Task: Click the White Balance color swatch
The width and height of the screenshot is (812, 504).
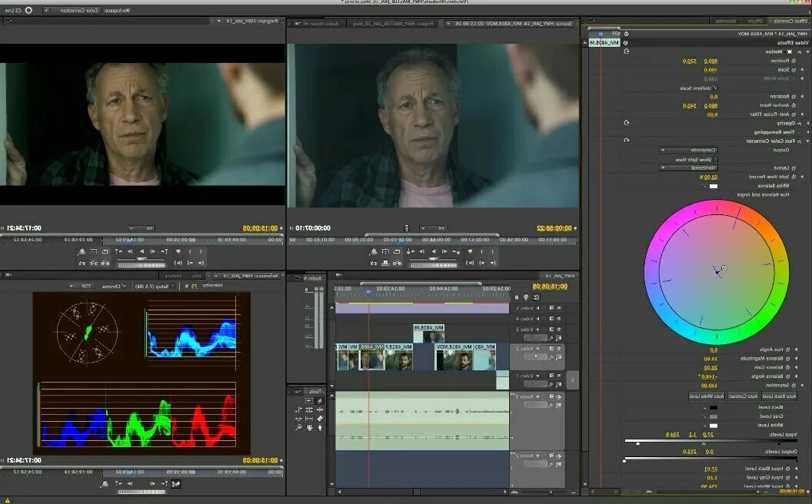Action: [713, 186]
